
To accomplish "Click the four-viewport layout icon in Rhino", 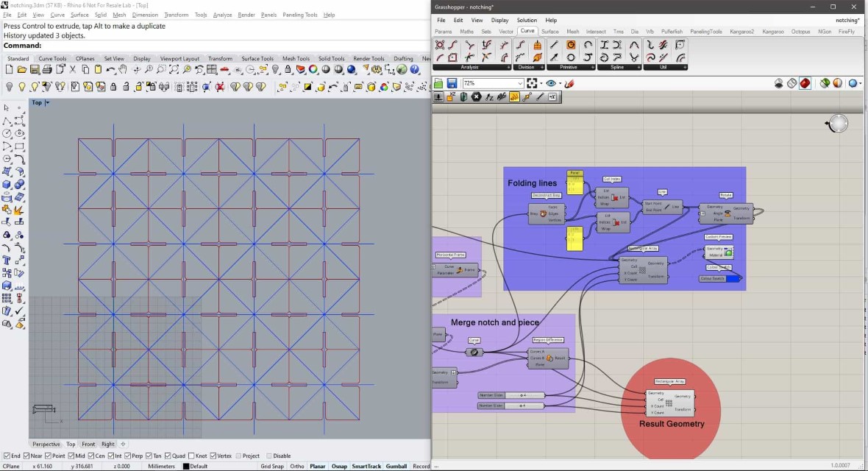I will [x=211, y=70].
